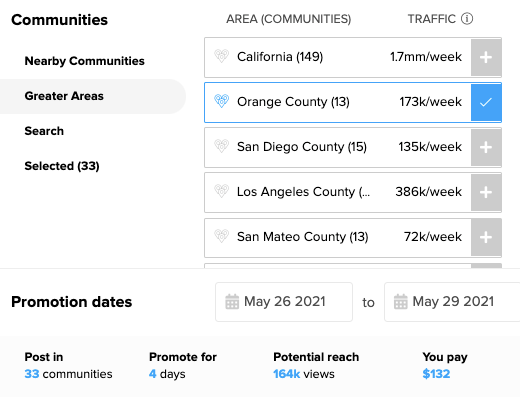Switch to the Search tab
Viewport: 520px width, 402px height.
tap(44, 131)
